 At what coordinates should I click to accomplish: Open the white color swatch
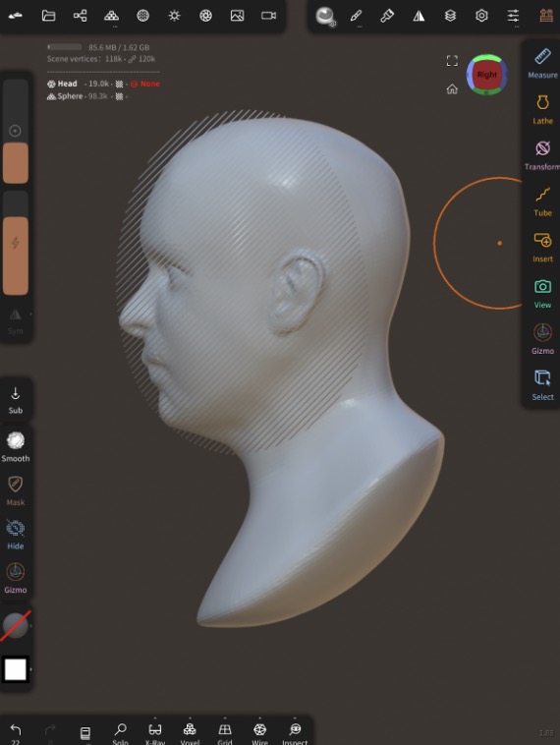click(15, 669)
